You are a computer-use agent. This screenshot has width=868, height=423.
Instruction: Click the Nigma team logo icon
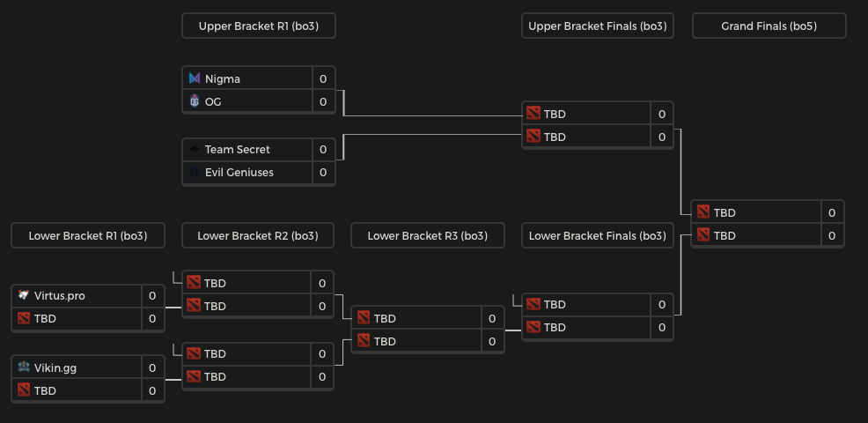(195, 78)
